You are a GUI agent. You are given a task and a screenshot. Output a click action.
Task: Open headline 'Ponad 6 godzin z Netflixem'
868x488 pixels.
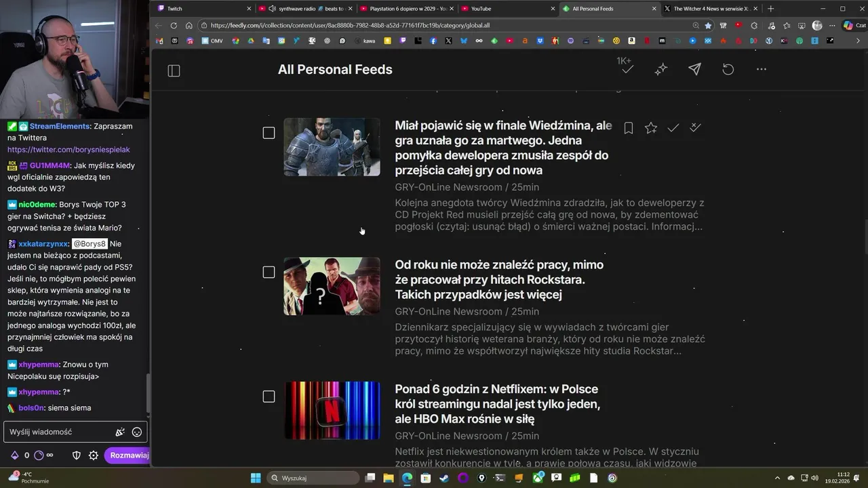pos(498,404)
